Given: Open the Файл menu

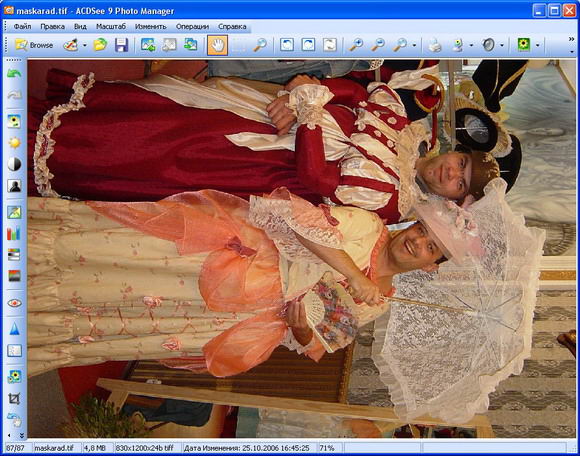Looking at the screenshot, I should coord(22,27).
